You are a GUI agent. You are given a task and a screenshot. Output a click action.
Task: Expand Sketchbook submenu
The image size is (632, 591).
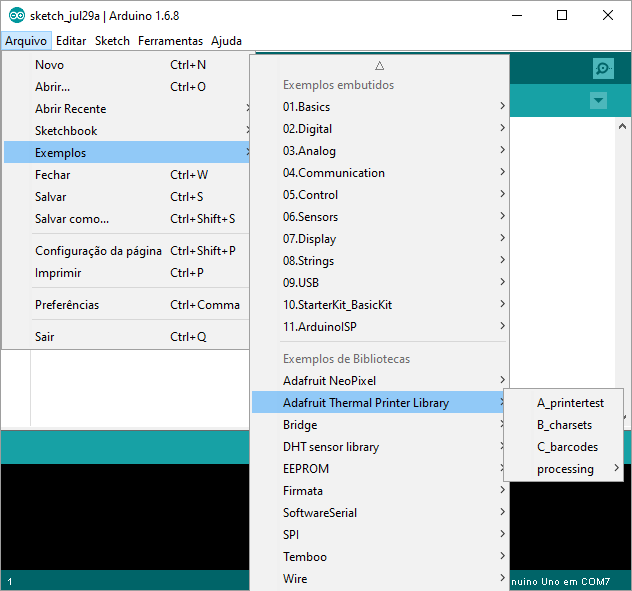[127, 131]
